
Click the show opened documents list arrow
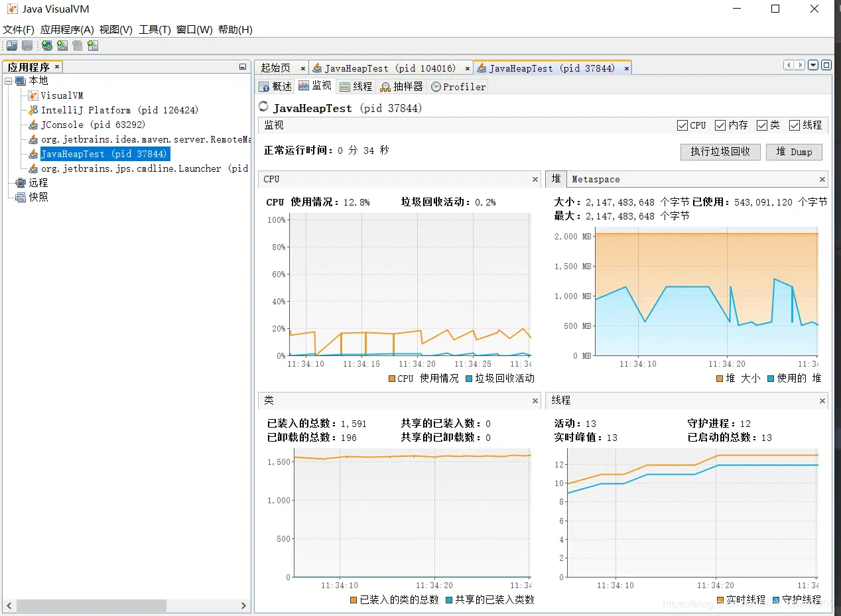(x=813, y=65)
